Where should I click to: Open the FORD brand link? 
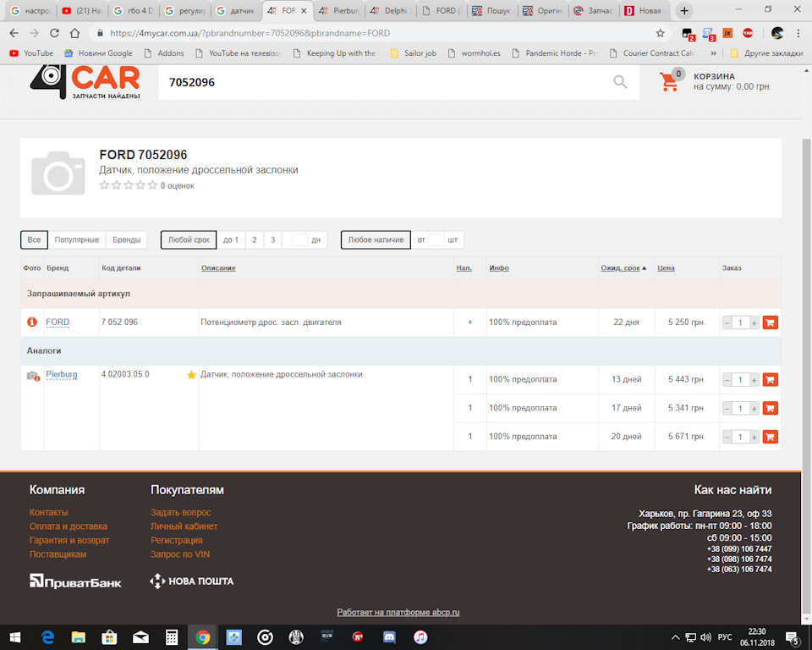(58, 322)
